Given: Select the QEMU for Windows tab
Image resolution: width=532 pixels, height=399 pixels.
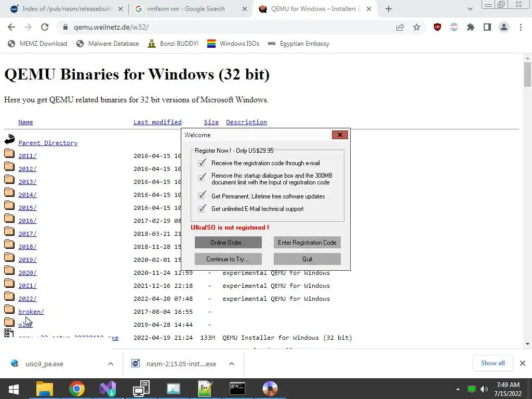Looking at the screenshot, I should (x=314, y=9).
